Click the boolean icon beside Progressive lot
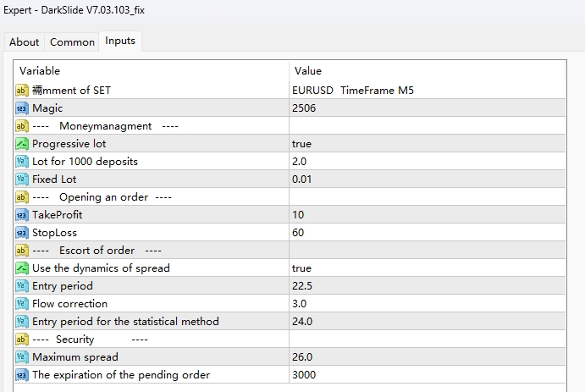The height and width of the screenshot is (392, 585). click(x=22, y=144)
